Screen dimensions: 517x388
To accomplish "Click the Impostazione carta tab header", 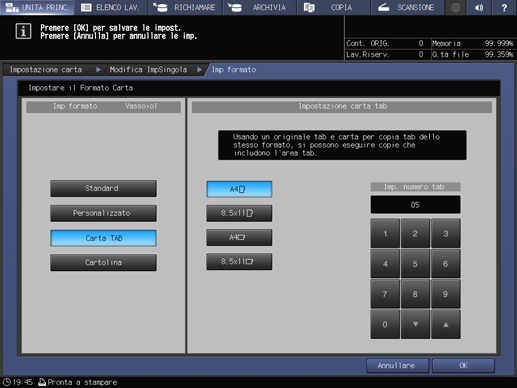I will click(x=342, y=106).
